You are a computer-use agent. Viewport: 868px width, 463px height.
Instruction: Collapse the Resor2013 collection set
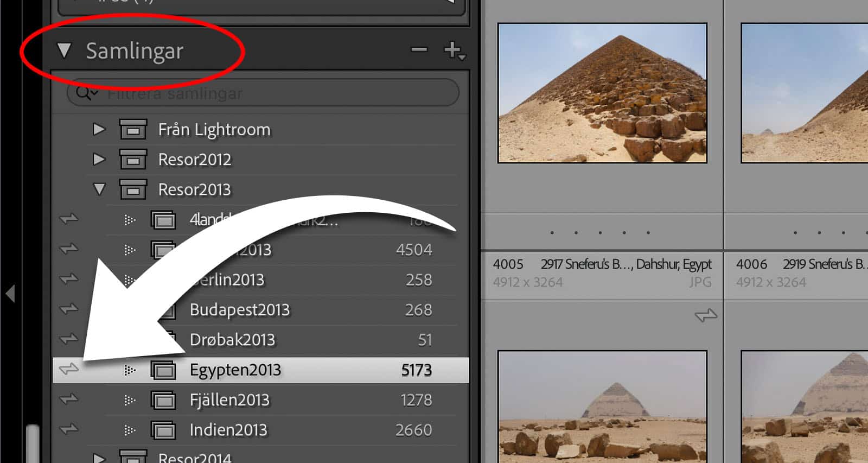click(x=99, y=189)
